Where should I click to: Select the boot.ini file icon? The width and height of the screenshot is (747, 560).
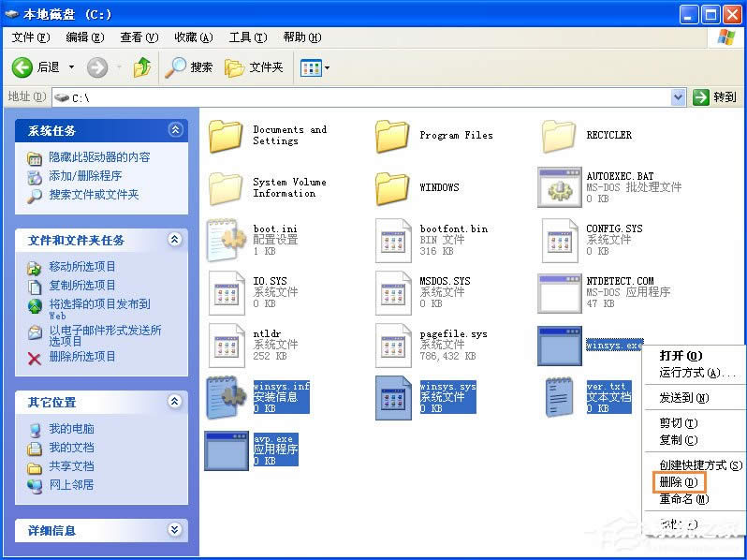pos(226,240)
